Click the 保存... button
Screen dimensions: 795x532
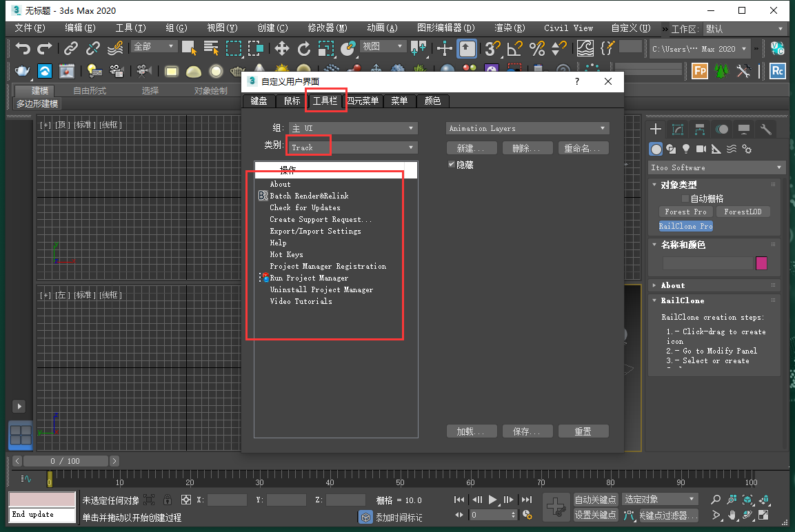(527, 431)
